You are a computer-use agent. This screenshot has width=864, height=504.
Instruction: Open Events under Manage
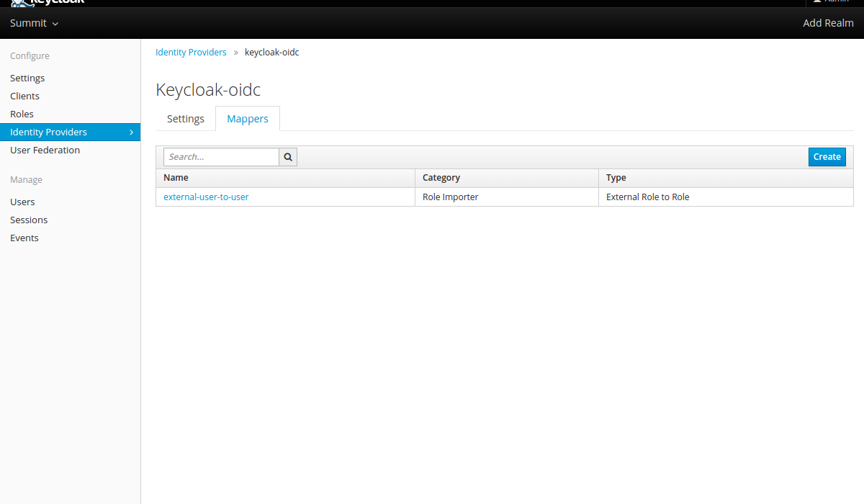click(x=24, y=238)
